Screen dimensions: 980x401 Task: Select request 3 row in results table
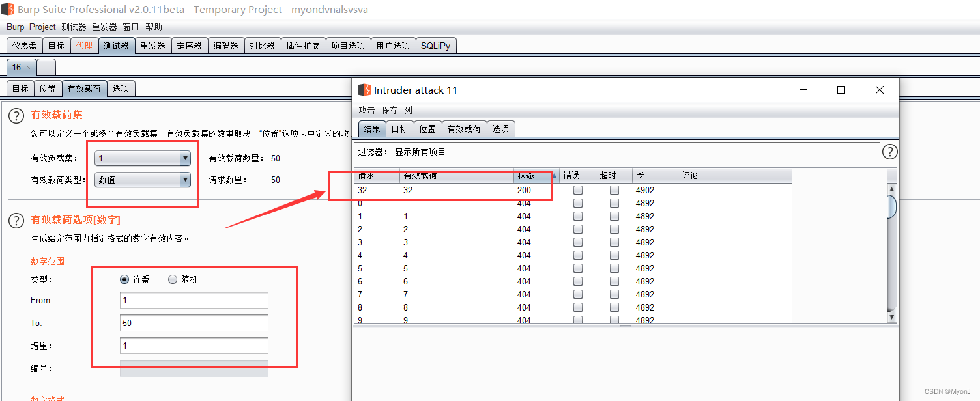tap(573, 242)
